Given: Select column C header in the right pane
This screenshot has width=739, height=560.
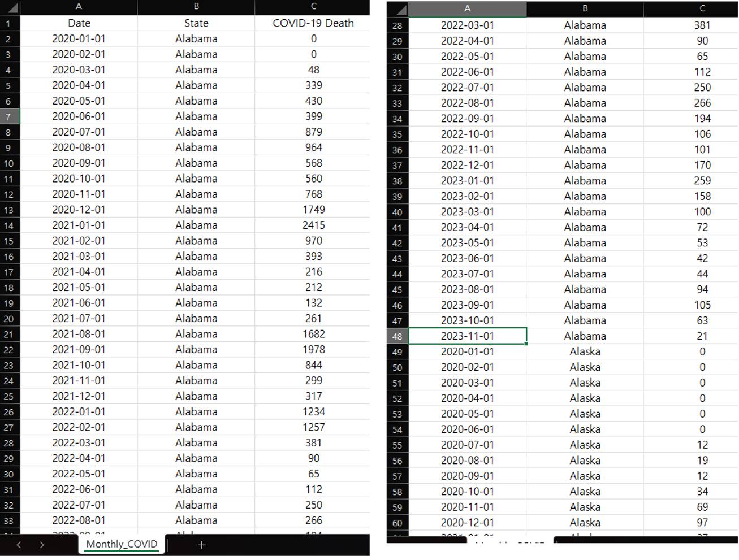Looking at the screenshot, I should (x=702, y=9).
